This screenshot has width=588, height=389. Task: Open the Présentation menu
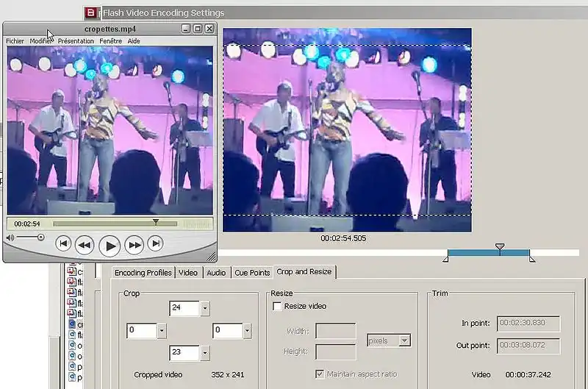[x=76, y=41]
